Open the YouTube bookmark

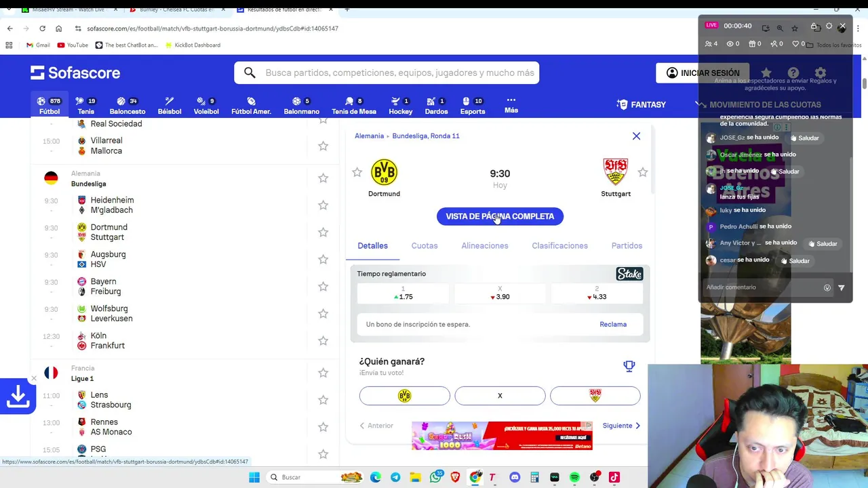point(73,45)
